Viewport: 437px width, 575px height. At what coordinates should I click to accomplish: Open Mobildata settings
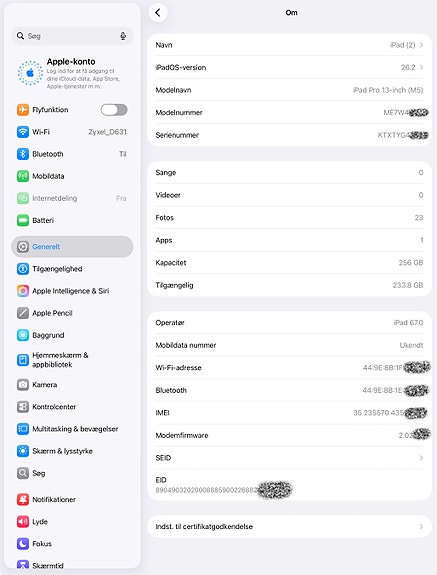tap(72, 176)
